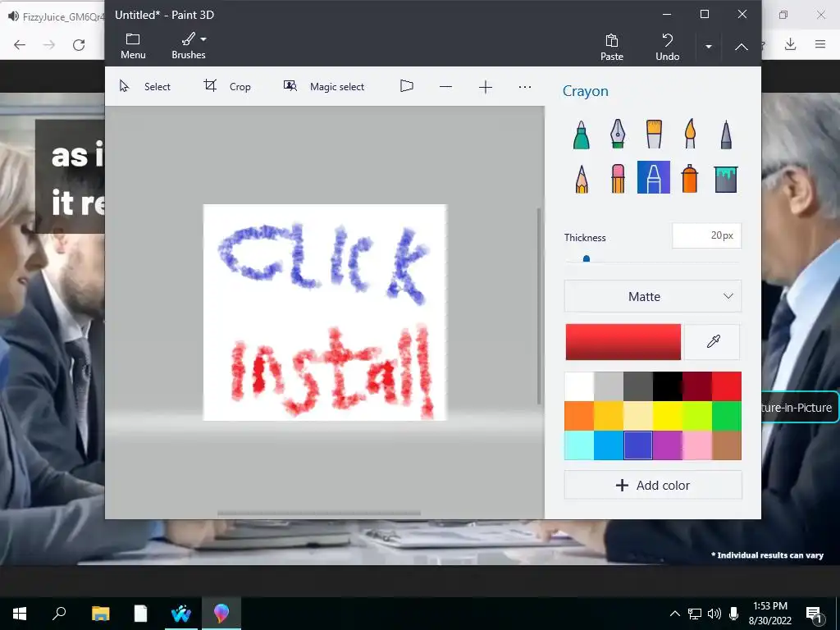Viewport: 840px width, 630px height.
Task: Pick the purple color swatch
Action: point(668,445)
